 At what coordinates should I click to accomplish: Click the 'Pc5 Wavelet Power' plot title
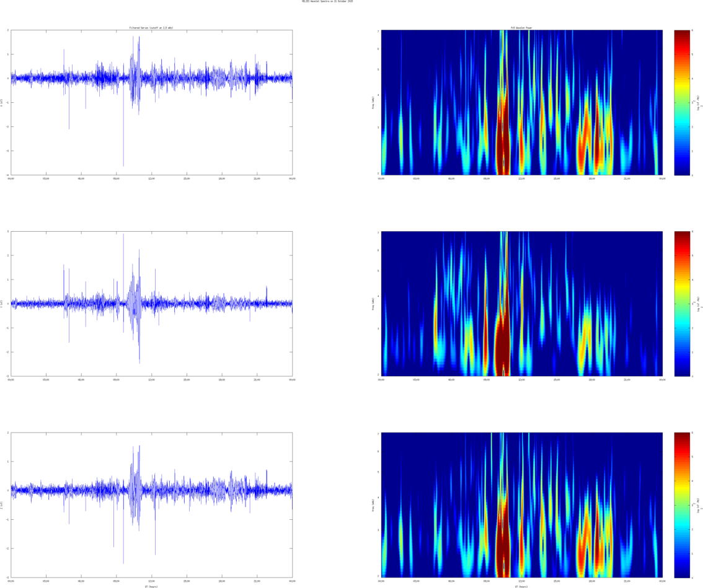(521, 28)
